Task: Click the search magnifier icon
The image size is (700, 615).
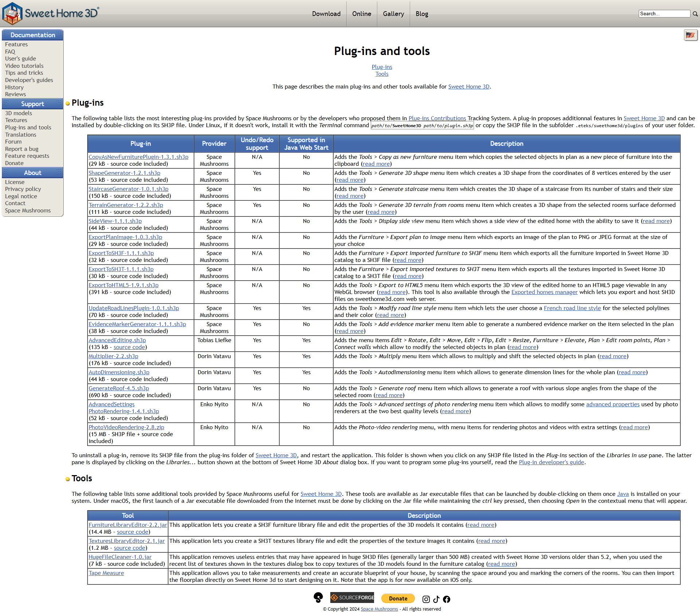Action: tap(695, 14)
